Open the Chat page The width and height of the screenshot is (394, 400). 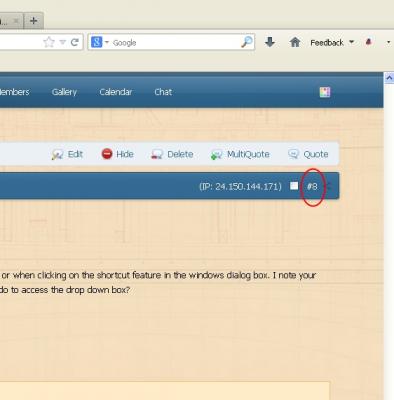pos(163,92)
